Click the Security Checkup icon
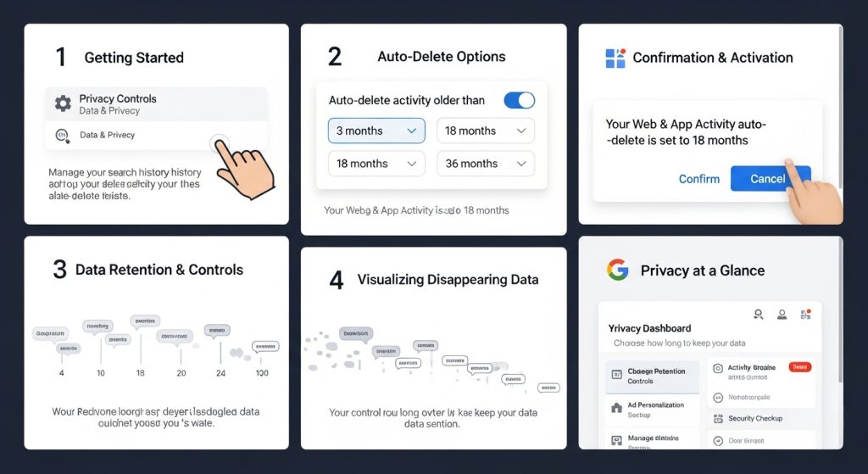Viewport: 868px width, 474px height. (x=718, y=419)
